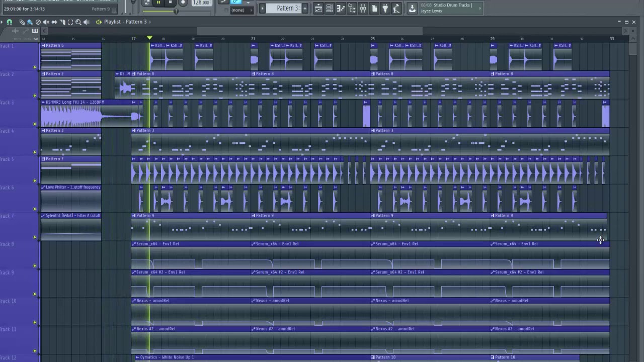644x362 pixels.
Task: Mute Track 7 via its green light
Action: (35, 237)
